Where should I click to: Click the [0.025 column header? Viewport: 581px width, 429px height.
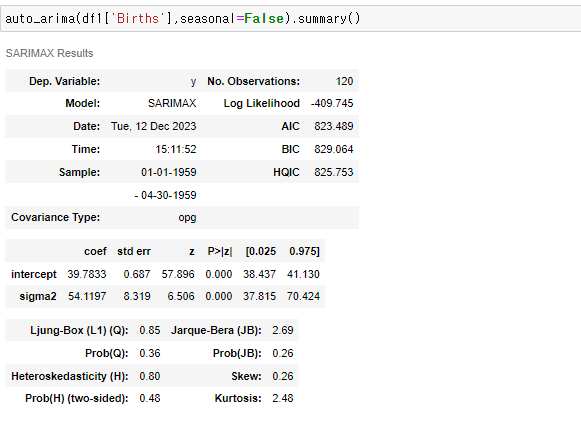point(260,251)
